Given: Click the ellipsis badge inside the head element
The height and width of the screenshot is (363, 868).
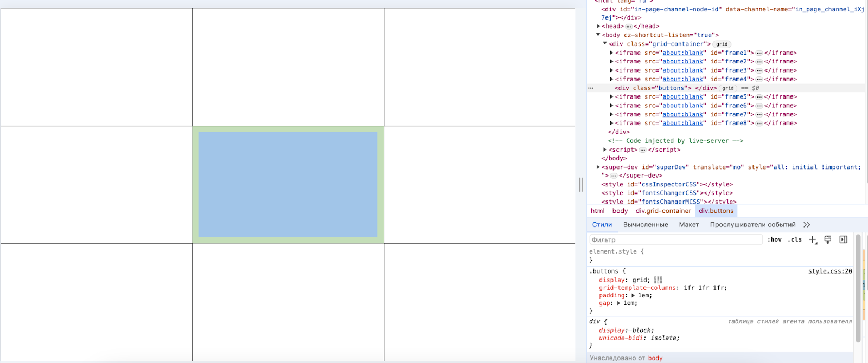Looking at the screenshot, I should [x=629, y=27].
